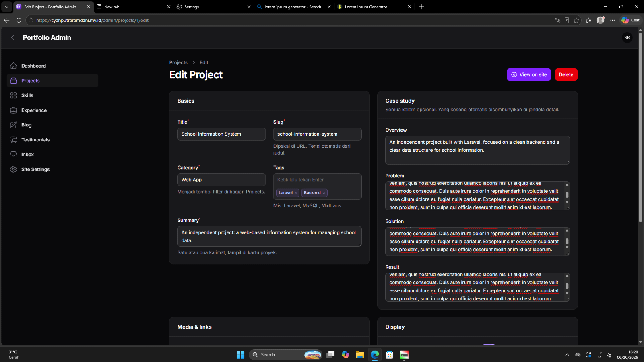Open the Edge profile avatar
This screenshot has width=644, height=362.
601,20
